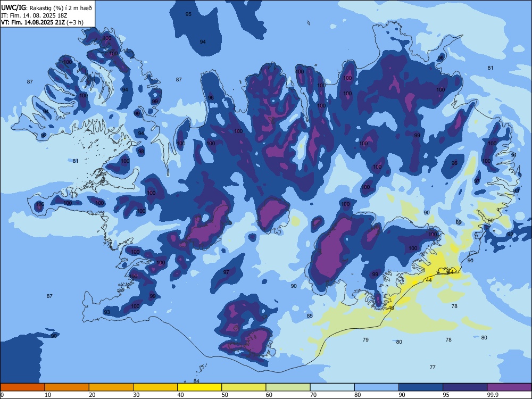532x399 pixels.
Task: Select the golden 30–40 legend swatch
Action: tap(155, 387)
